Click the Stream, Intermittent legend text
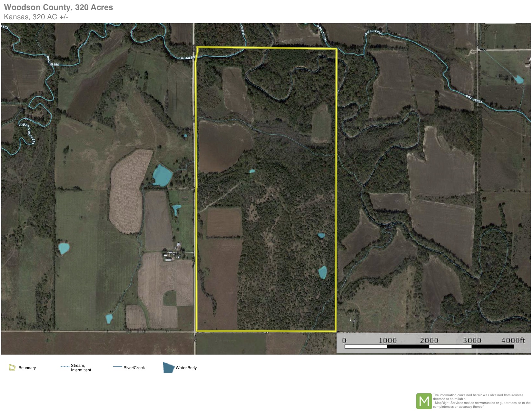The height and width of the screenshot is (411, 532). (x=81, y=368)
